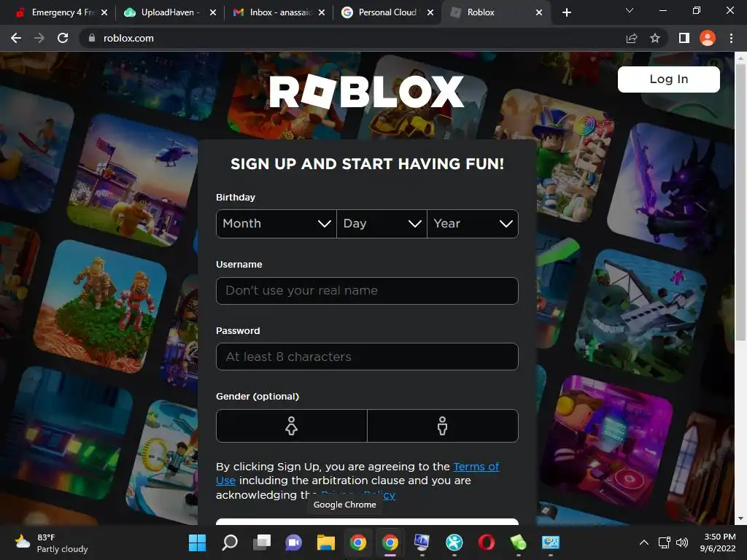Reload the Roblox page

click(63, 38)
